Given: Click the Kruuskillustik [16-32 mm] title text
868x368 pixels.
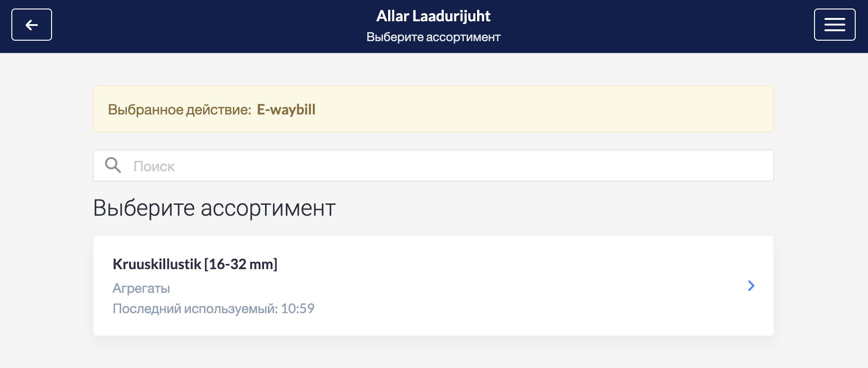Looking at the screenshot, I should [195, 264].
